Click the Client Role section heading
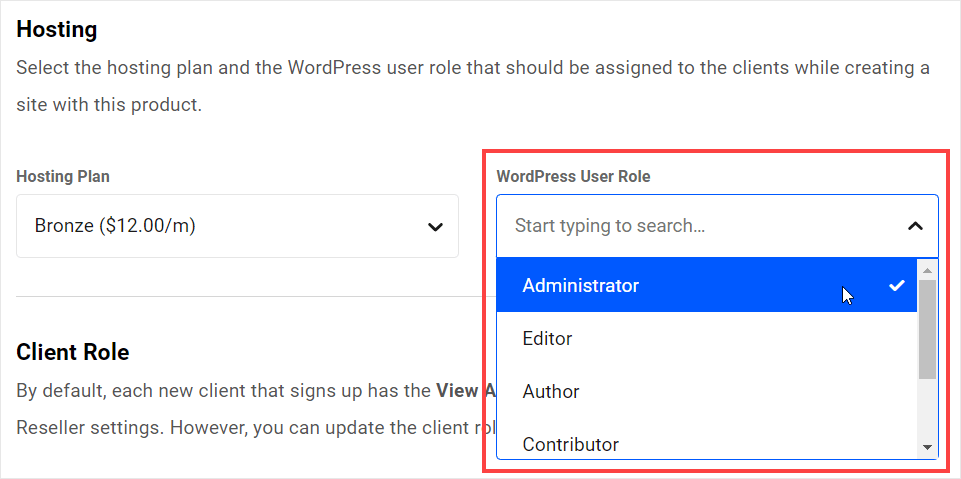Viewport: 961px width, 479px height. pos(72,352)
